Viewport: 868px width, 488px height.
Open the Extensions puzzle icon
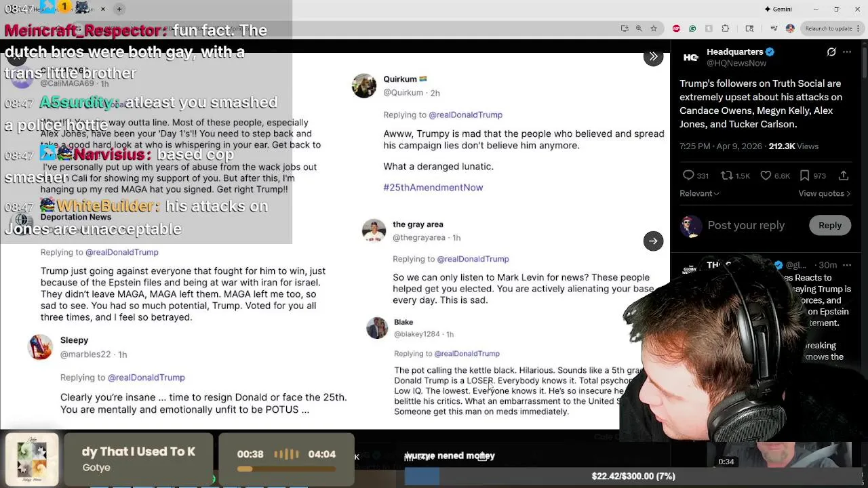click(725, 28)
